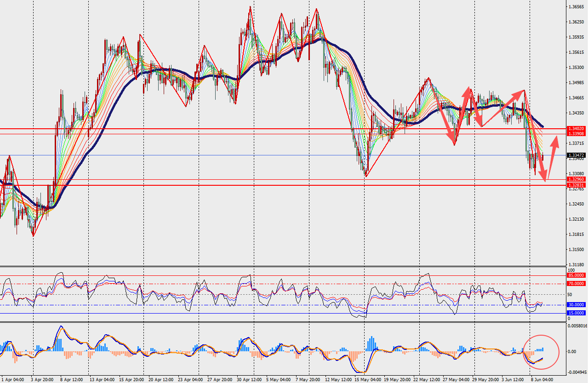Image resolution: width=588 pixels, height=383 pixels.
Task: Click the 1.33715 price axis value
Action: pyautogui.click(x=577, y=143)
